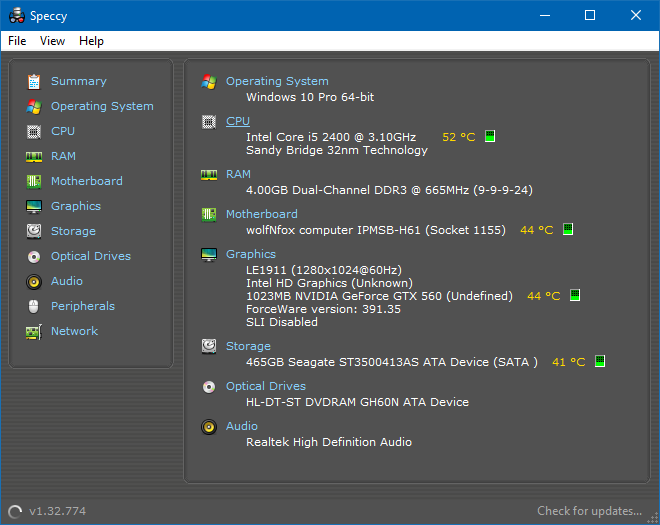Click the Graphics monitor icon in sidebar
660x525 pixels.
pos(34,207)
